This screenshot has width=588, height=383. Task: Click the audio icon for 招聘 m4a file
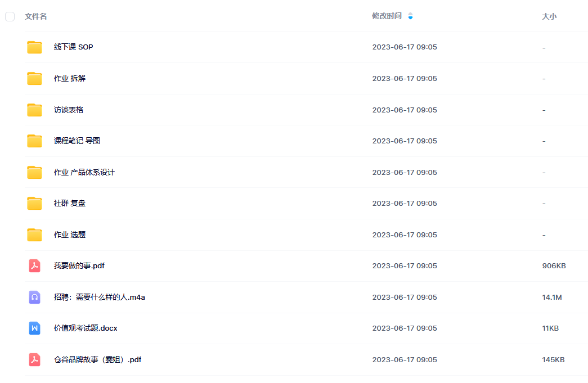tap(34, 298)
